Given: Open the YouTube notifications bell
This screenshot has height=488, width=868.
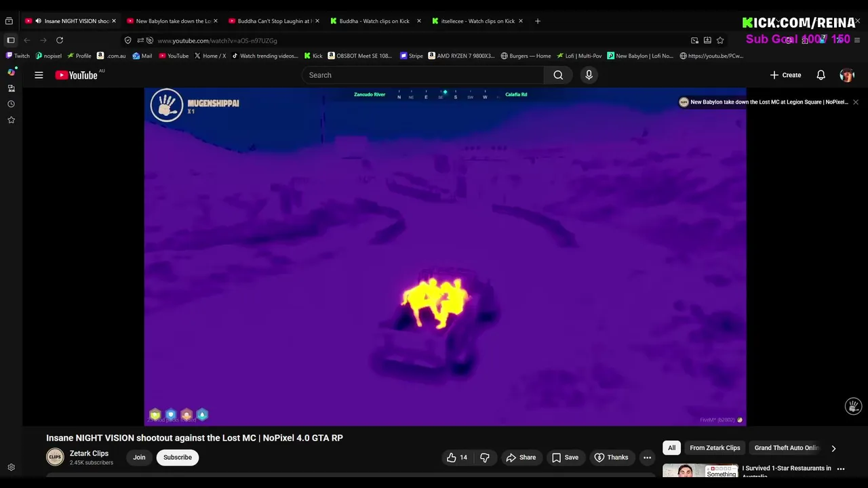Looking at the screenshot, I should tap(821, 75).
